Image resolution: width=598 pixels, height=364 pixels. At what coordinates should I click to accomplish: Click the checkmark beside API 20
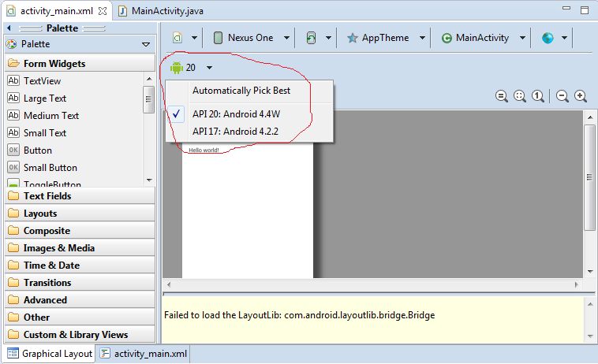(176, 113)
